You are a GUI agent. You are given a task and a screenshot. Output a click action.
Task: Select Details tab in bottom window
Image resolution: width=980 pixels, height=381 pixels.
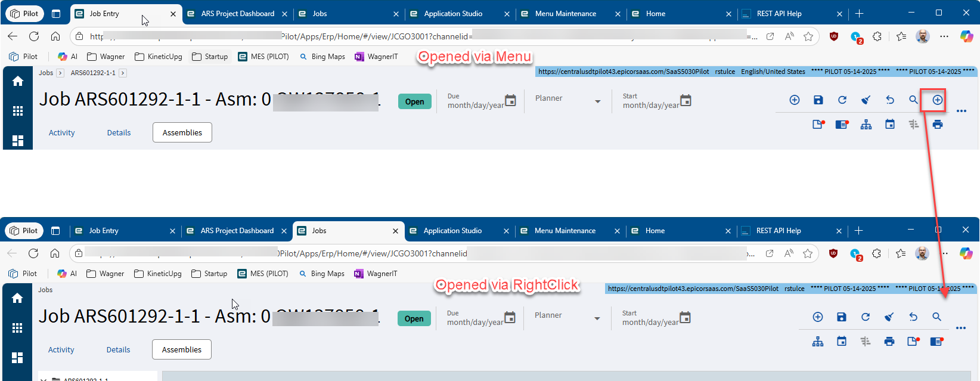click(119, 350)
